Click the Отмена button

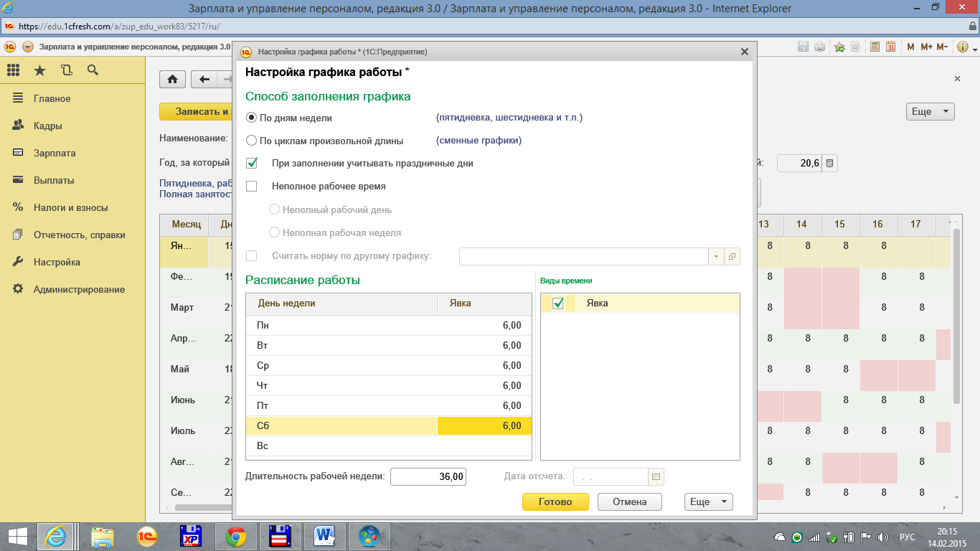click(630, 501)
